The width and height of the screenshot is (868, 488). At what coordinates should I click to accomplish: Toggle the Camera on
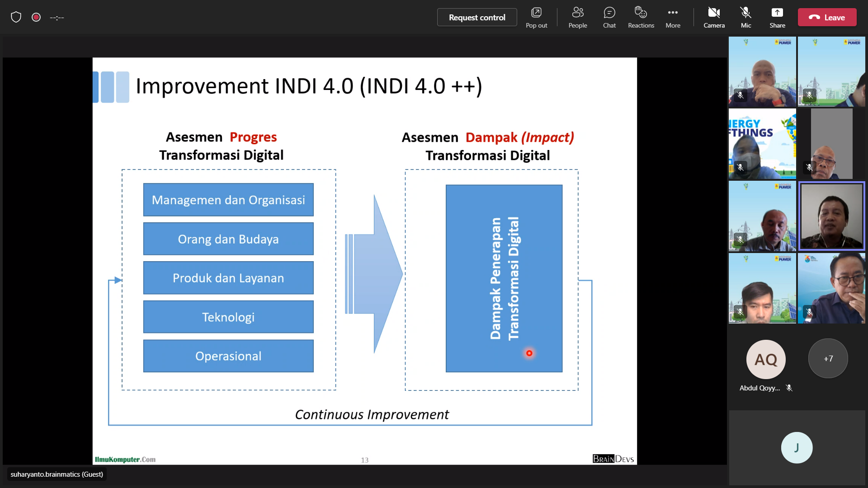click(714, 17)
